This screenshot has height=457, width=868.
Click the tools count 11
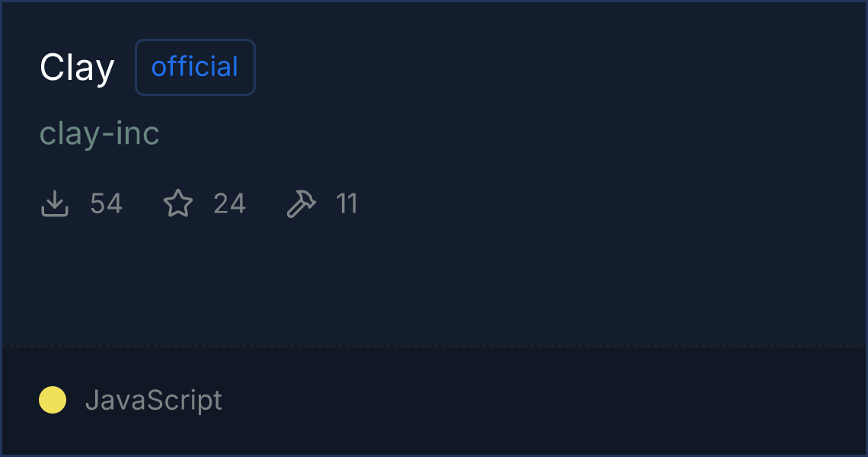347,204
